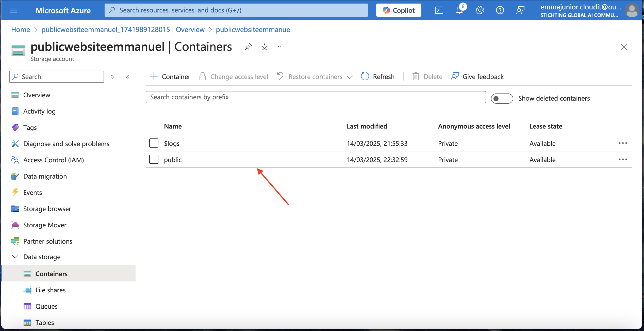The image size is (644, 331).
Task: Open Activity log menu item
Action: click(39, 111)
